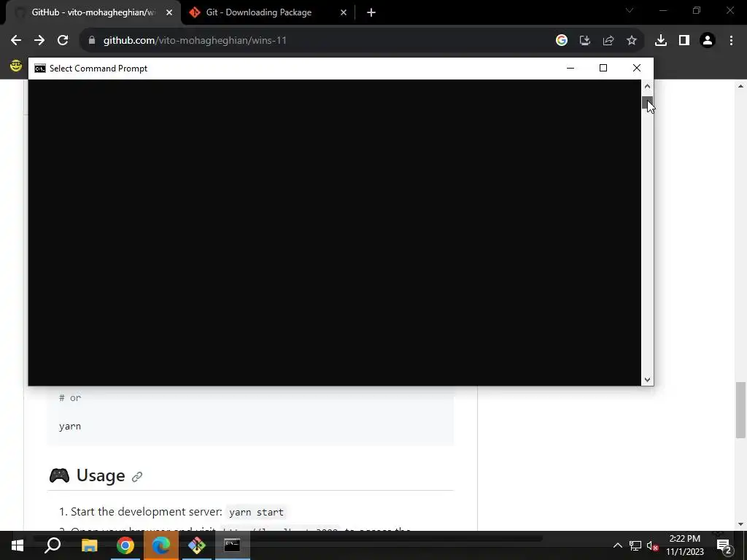Click the 'yarn start' code text
Viewport: 747px width, 560px height.
(256, 513)
